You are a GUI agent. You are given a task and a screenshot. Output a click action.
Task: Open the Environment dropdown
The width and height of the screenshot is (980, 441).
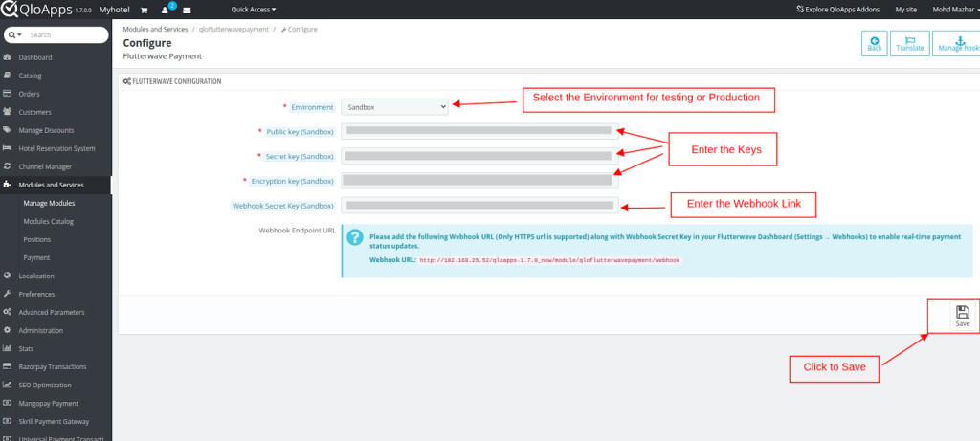coord(394,107)
